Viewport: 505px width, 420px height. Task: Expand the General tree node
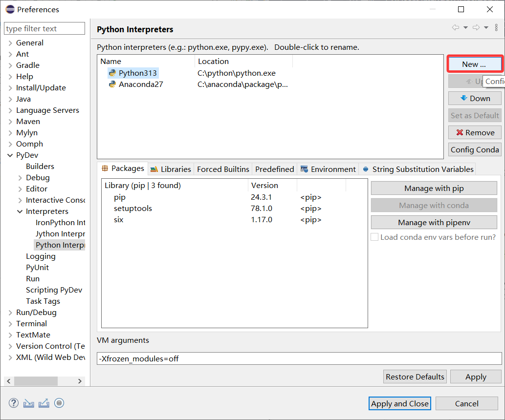pos(10,43)
